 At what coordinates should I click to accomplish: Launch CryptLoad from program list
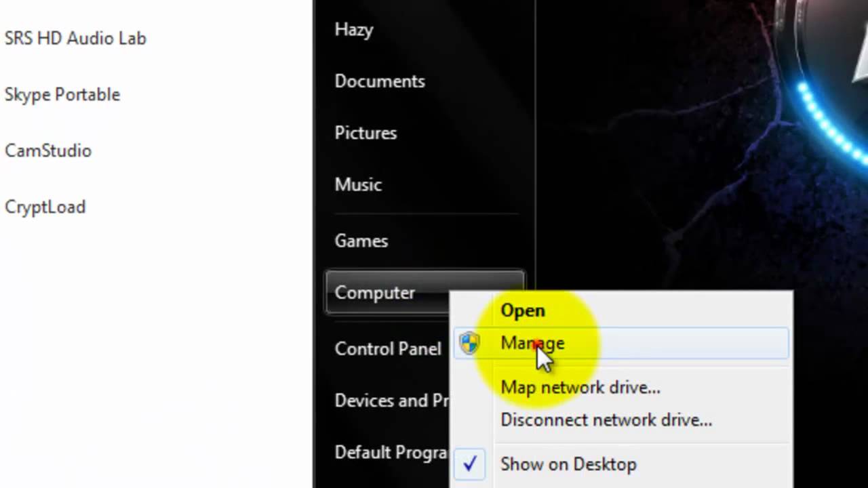click(x=45, y=207)
